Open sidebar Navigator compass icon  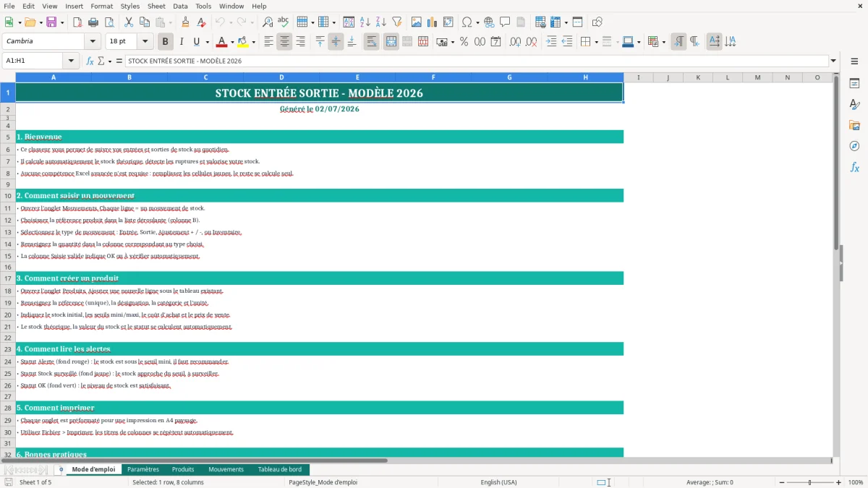pyautogui.click(x=854, y=146)
